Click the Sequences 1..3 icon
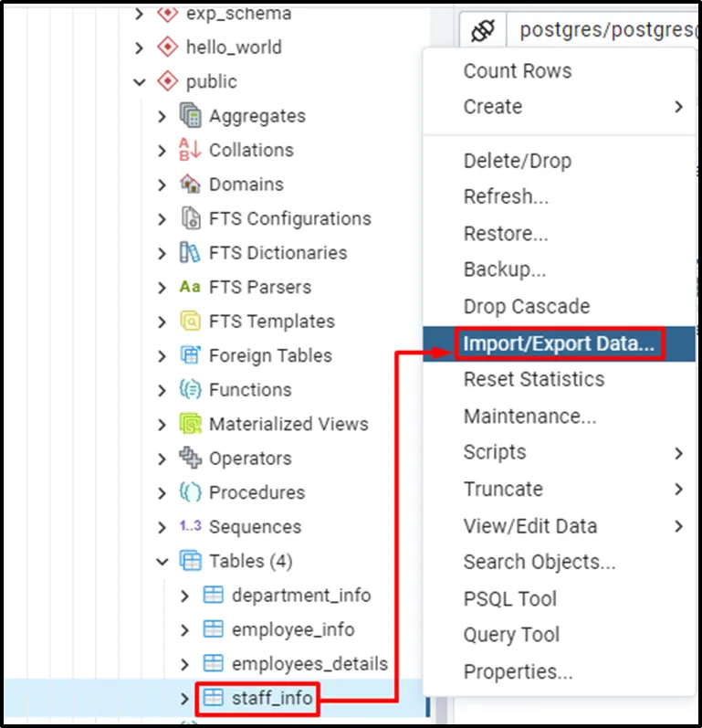Screen dimensions: 702x728 pos(190,527)
